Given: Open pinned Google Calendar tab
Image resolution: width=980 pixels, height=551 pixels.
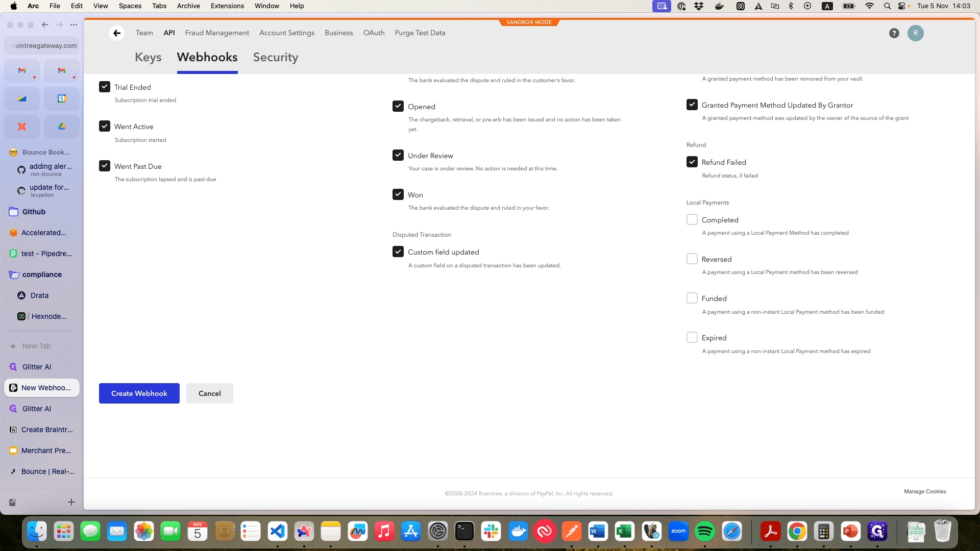Looking at the screenshot, I should coord(62,98).
